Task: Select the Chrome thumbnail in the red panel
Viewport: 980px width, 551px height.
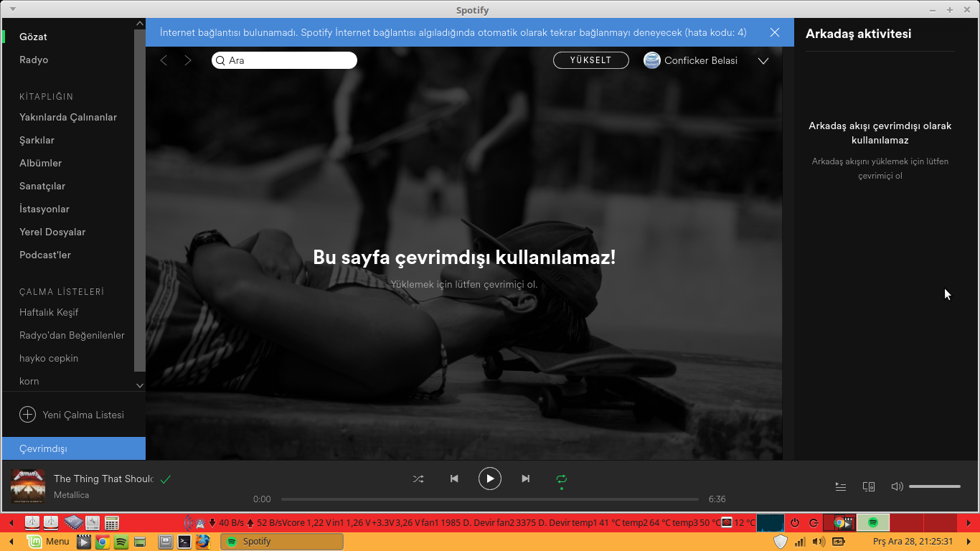Action: [x=839, y=522]
